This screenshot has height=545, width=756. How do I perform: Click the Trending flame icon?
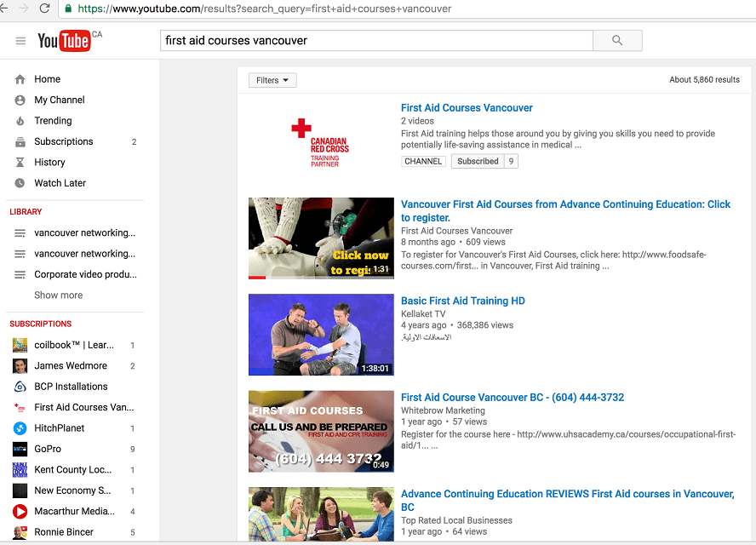point(20,121)
